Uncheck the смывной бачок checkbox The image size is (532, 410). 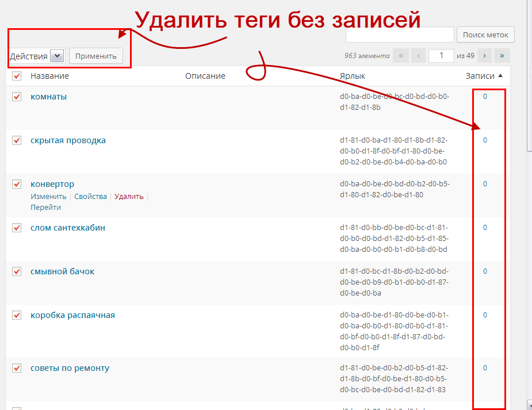17,271
